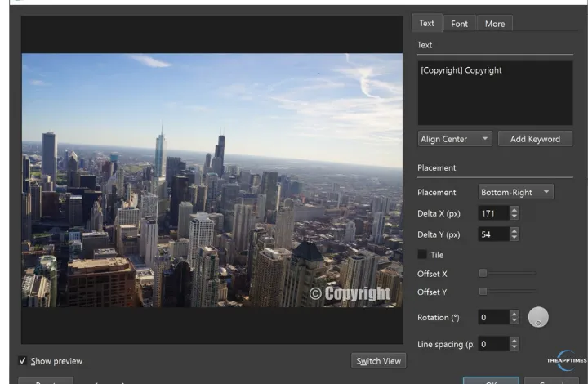Select the Text tab
The width and height of the screenshot is (588, 384).
(x=427, y=23)
